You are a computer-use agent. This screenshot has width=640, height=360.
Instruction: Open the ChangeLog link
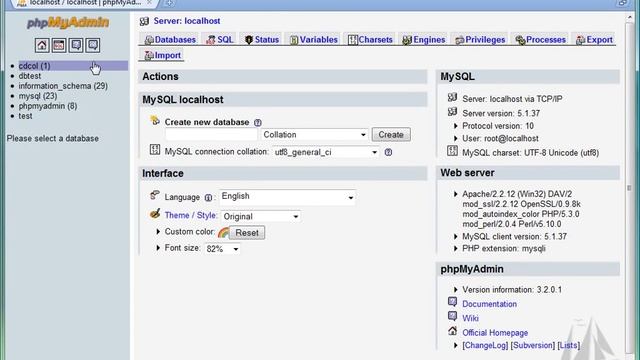[485, 345]
